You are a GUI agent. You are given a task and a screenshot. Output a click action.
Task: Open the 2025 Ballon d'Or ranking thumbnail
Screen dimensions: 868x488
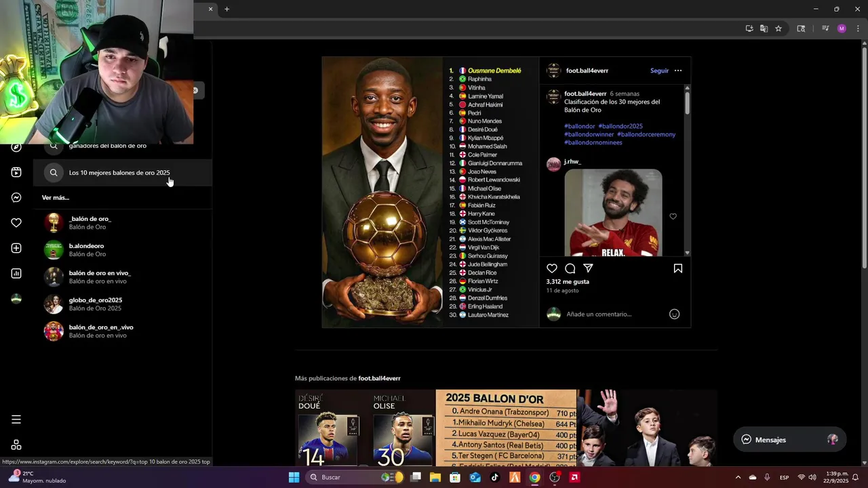[506, 428]
